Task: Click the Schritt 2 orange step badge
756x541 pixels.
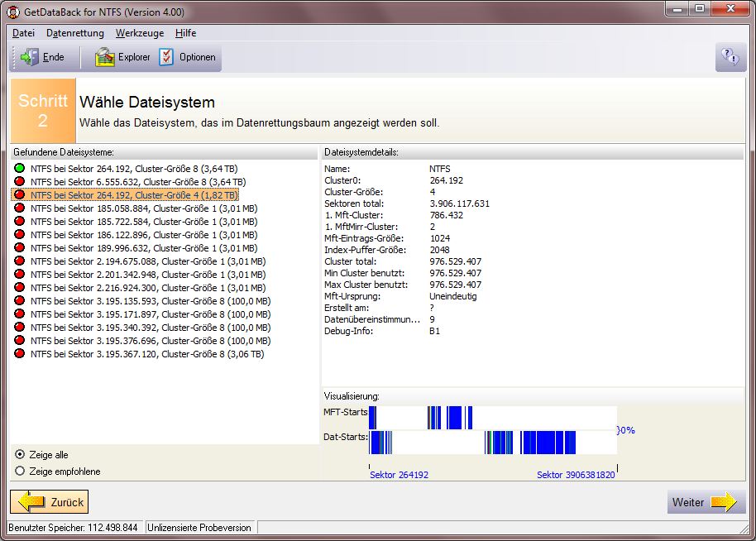Action: coord(43,110)
